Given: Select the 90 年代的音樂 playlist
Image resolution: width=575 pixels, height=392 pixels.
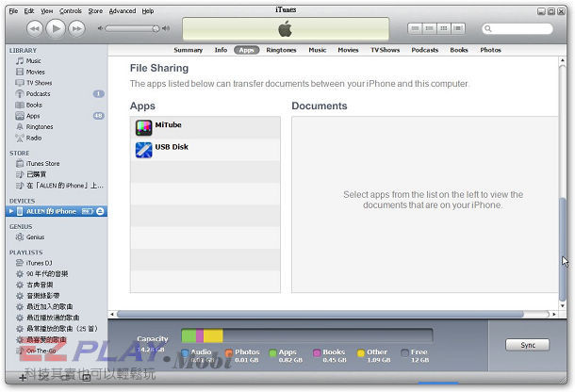Looking at the screenshot, I should [57, 274].
